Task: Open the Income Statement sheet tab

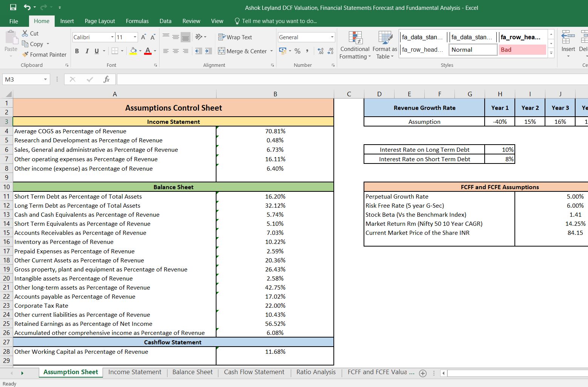Action: pos(135,372)
